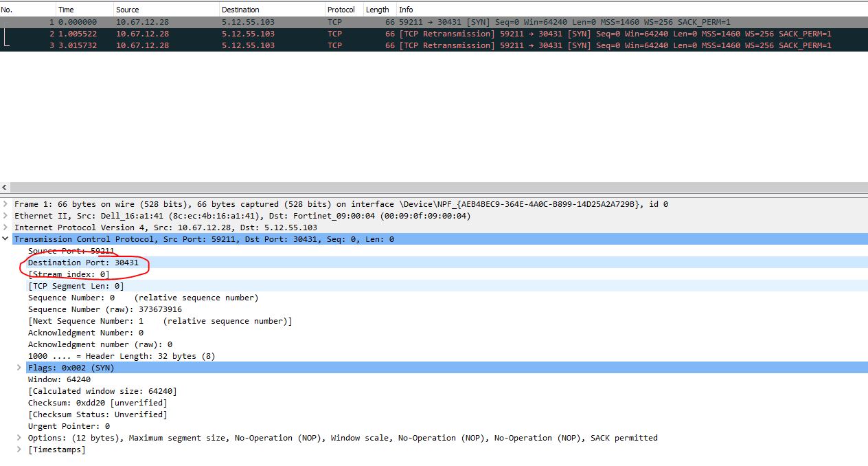Sort by the Source column header
868x466 pixels.
[x=127, y=10]
